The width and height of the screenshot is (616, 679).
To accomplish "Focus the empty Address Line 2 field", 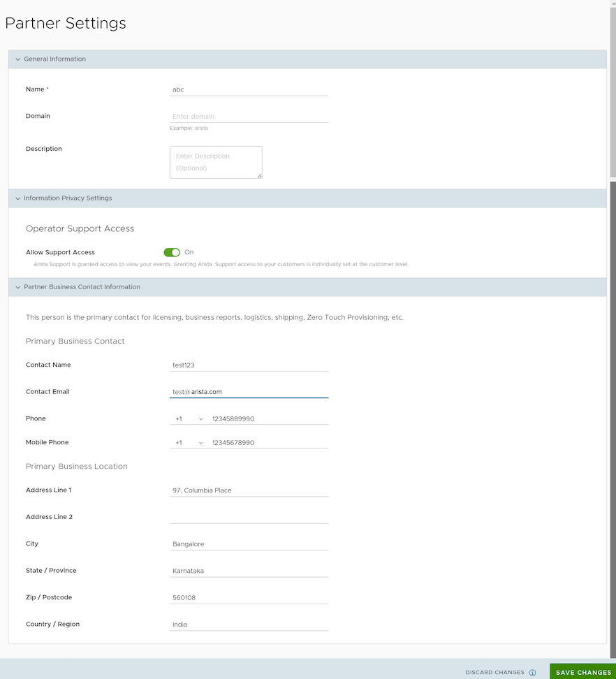I will [x=249, y=517].
